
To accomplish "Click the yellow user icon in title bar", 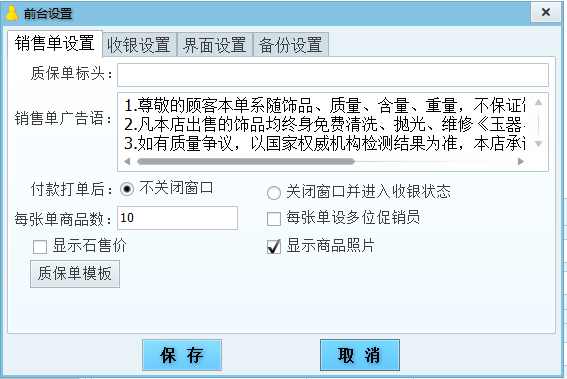I will [12, 13].
